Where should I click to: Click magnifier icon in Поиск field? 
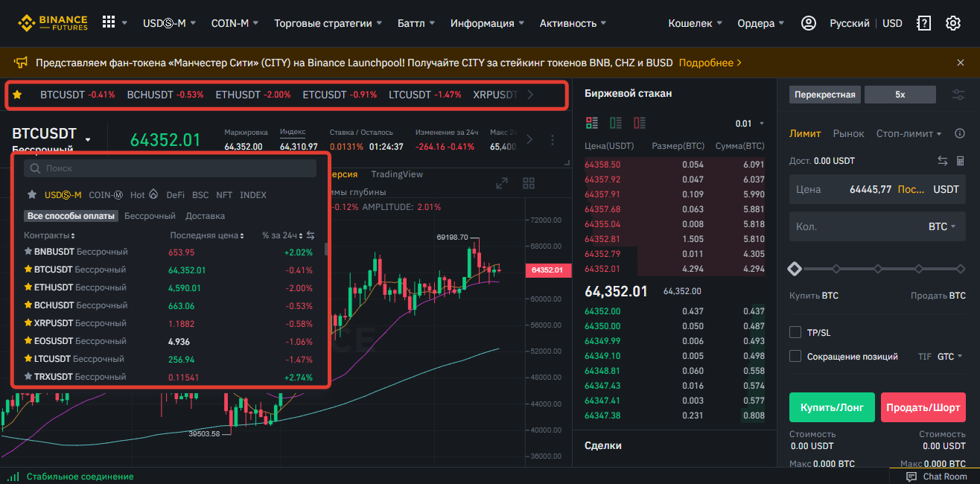click(36, 168)
